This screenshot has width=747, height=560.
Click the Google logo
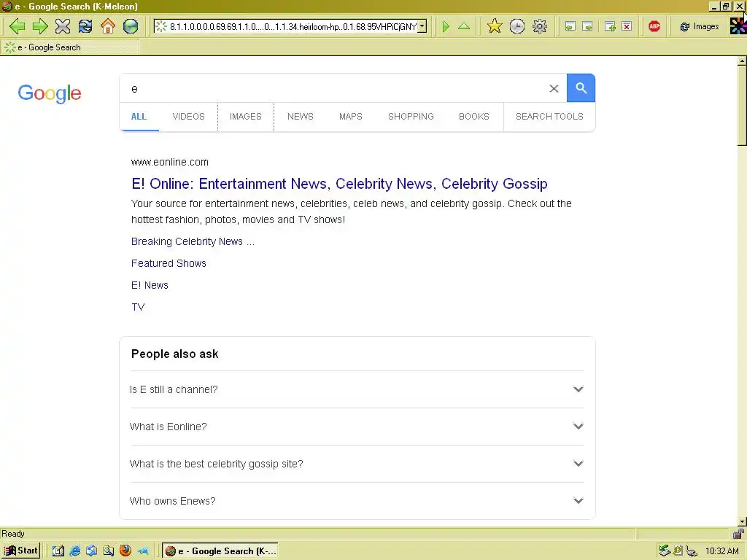(x=50, y=93)
